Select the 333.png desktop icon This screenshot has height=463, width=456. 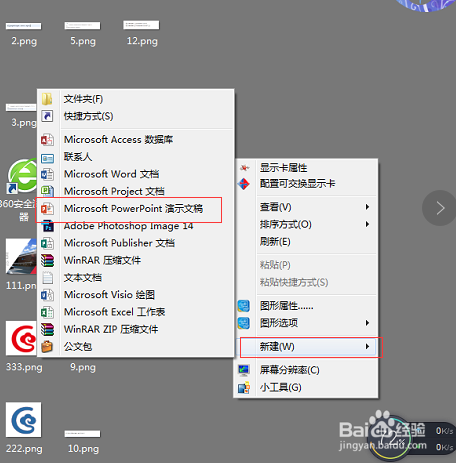21,338
